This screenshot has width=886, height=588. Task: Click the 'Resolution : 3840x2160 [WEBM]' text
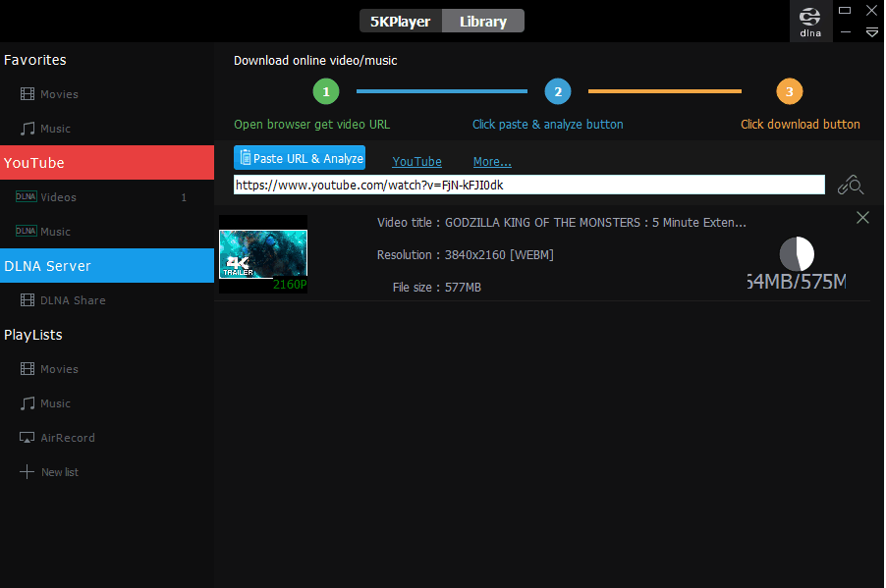point(465,255)
